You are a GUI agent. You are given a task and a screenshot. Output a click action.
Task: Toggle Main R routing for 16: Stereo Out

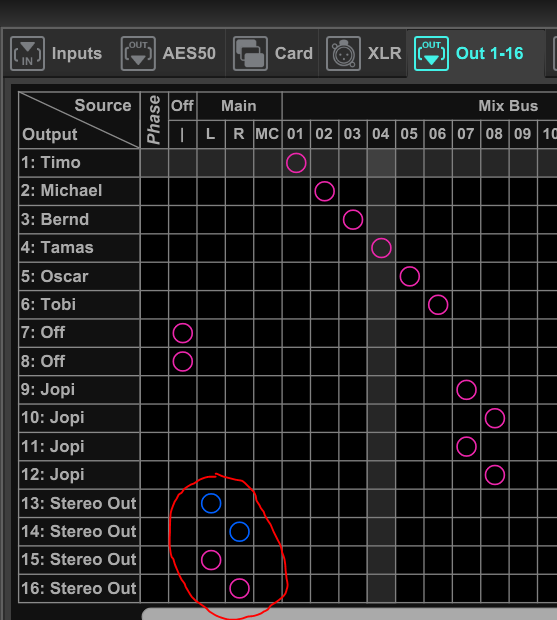point(240,588)
